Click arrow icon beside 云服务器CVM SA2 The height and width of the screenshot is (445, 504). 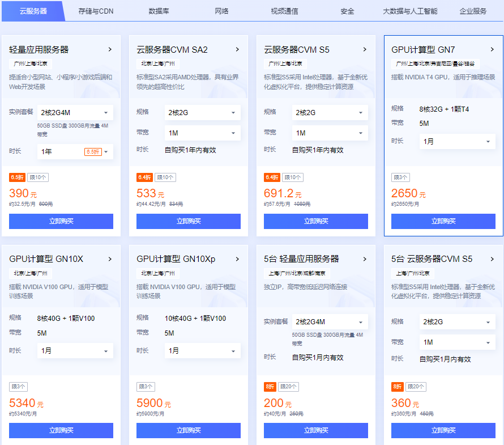pyautogui.click(x=237, y=49)
